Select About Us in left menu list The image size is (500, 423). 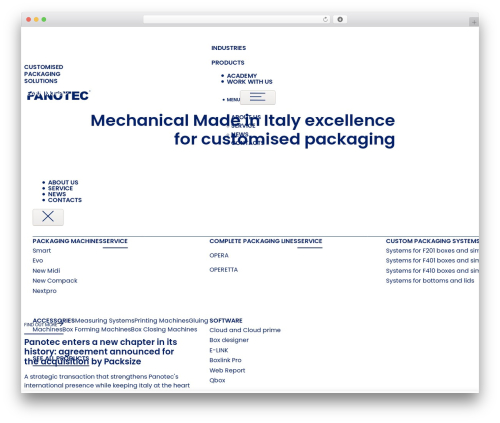(x=63, y=182)
